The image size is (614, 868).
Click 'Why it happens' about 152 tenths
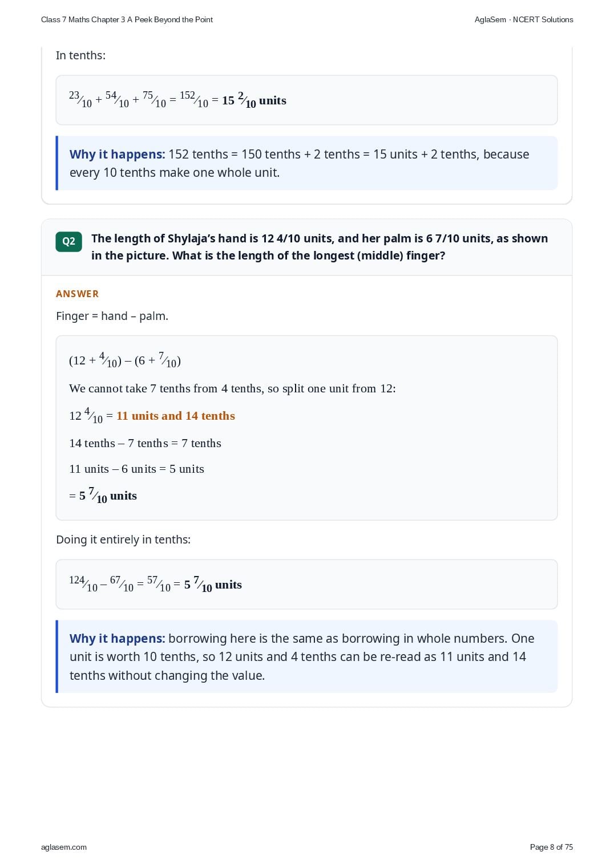pos(117,154)
